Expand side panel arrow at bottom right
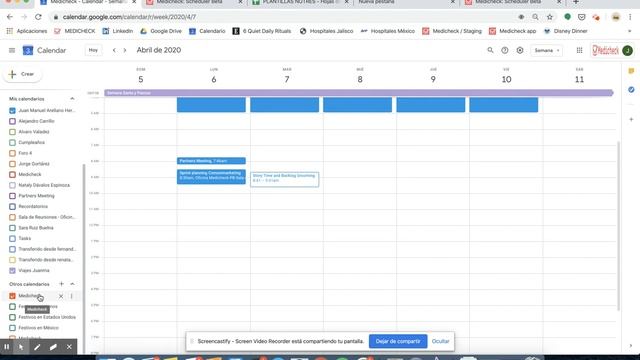640x360 pixels. 631,346
